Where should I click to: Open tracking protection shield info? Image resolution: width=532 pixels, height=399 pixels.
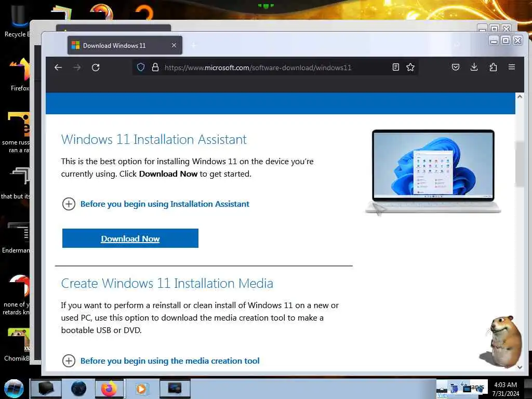click(x=141, y=67)
